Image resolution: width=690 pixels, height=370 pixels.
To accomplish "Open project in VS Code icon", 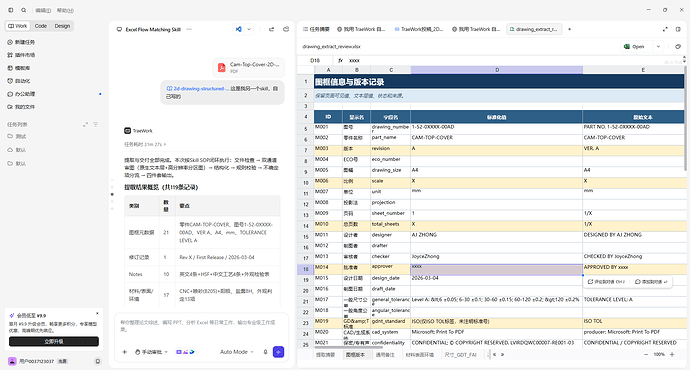I will click(238, 29).
